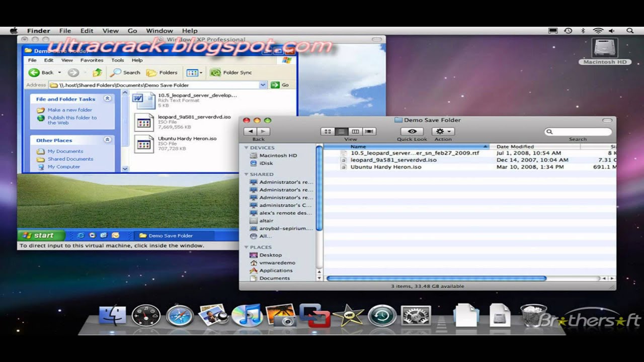The height and width of the screenshot is (362, 644).
Task: Click XP start button
Action: (41, 235)
